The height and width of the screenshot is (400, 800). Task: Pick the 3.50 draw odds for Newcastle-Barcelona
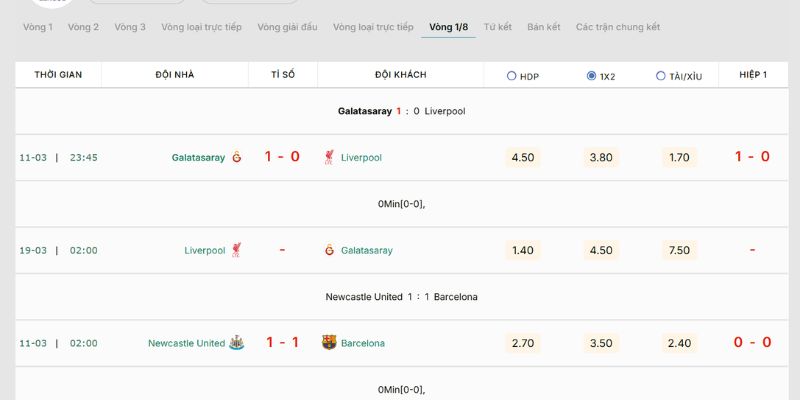tap(601, 343)
